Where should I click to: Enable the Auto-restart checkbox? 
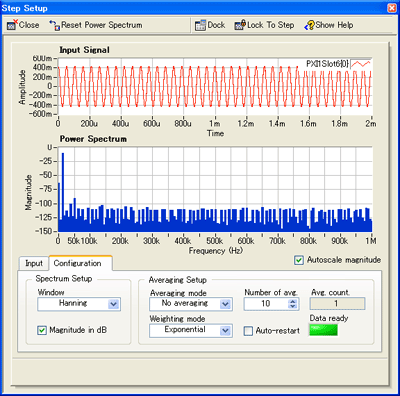point(248,331)
